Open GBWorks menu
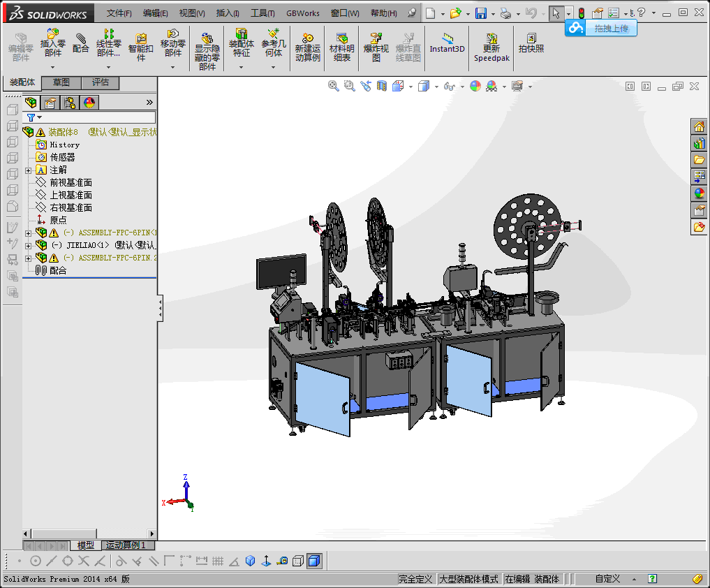 303,13
